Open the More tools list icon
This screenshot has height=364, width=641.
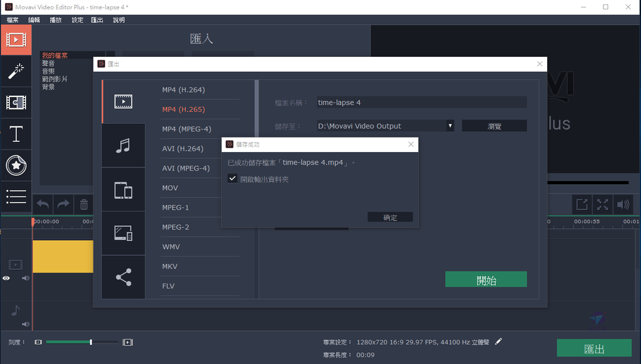tap(16, 197)
